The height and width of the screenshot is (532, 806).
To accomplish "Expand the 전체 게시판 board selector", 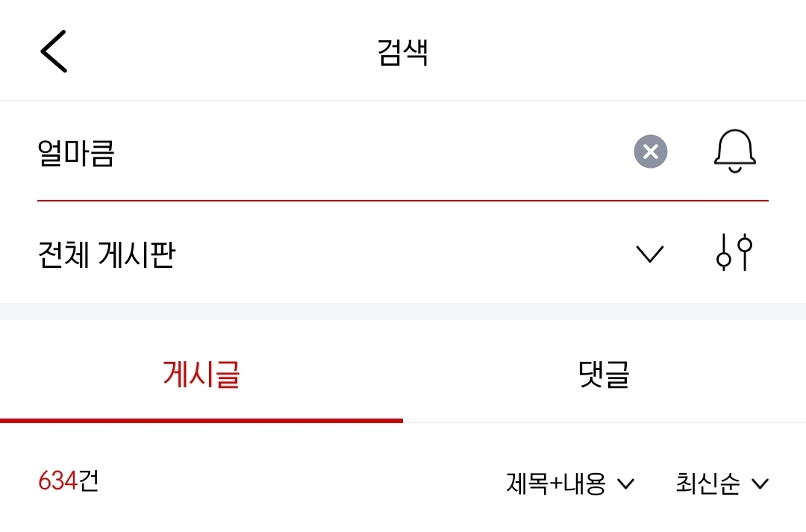I will 649,253.
